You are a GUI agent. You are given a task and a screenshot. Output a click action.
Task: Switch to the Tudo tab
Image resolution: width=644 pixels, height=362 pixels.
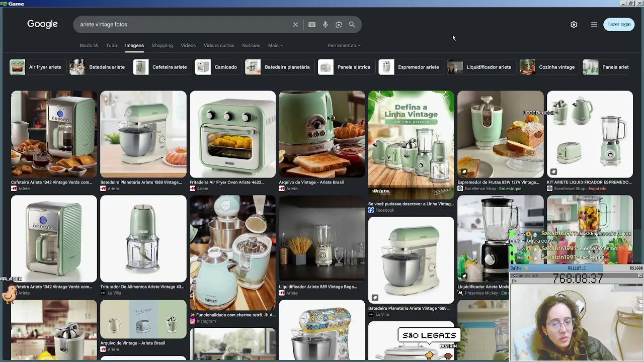(112, 46)
